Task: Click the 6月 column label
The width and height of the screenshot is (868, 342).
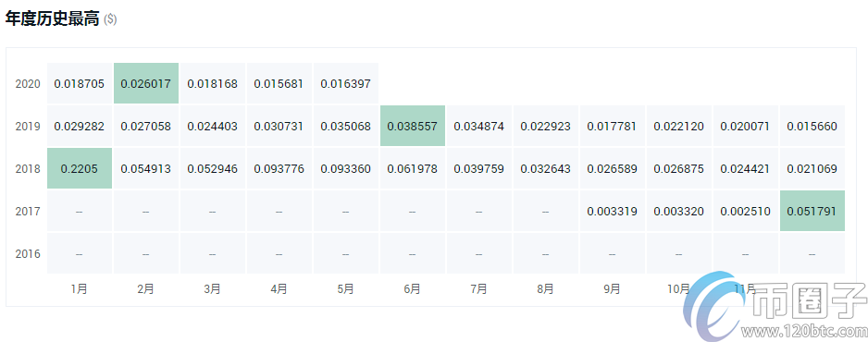Action: point(412,289)
